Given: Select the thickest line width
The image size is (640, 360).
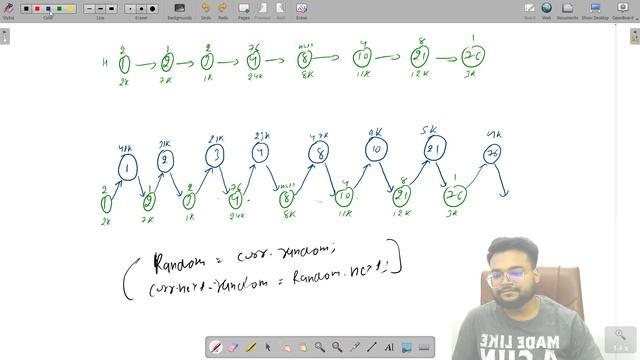Looking at the screenshot, I should [111, 9].
